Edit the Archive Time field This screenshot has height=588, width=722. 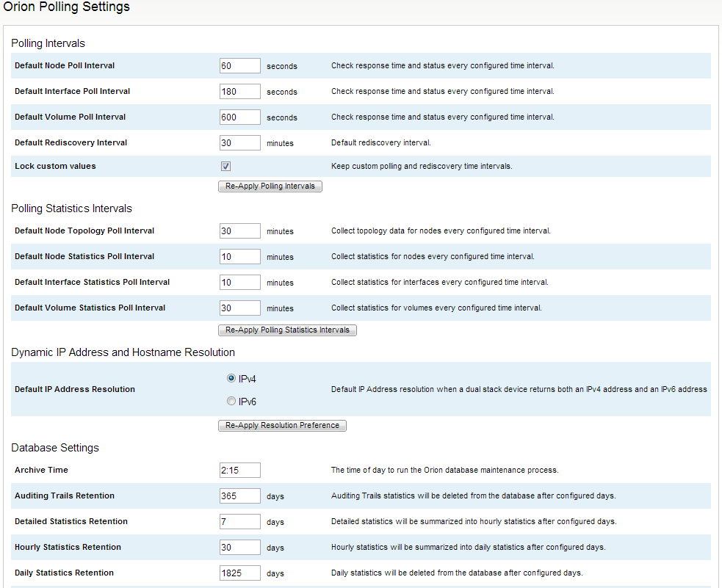(x=240, y=471)
